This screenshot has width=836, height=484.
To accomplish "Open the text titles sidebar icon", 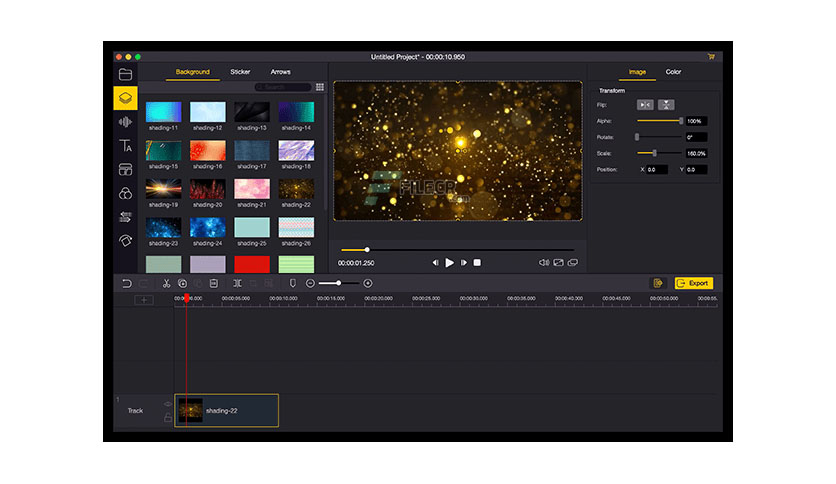I will coord(125,146).
